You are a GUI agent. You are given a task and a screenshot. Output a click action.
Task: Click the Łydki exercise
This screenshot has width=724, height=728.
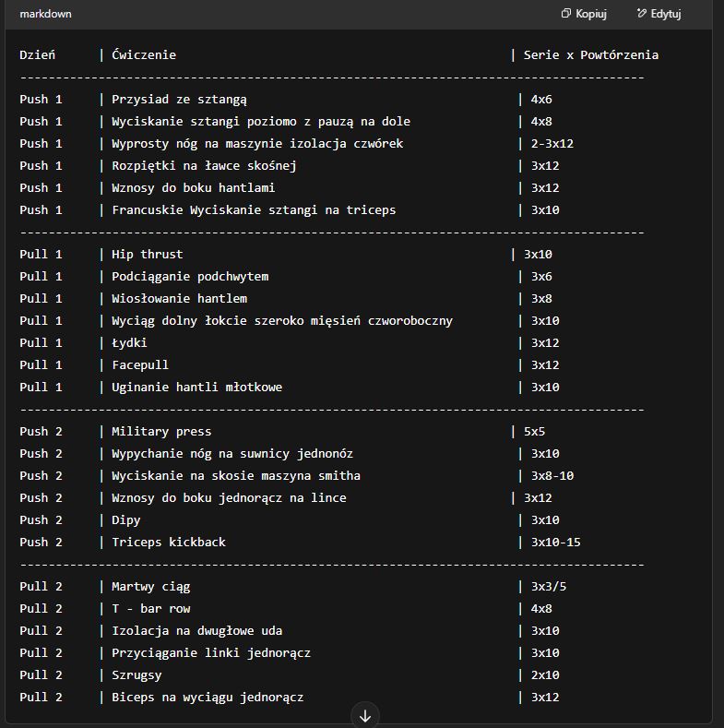click(129, 343)
